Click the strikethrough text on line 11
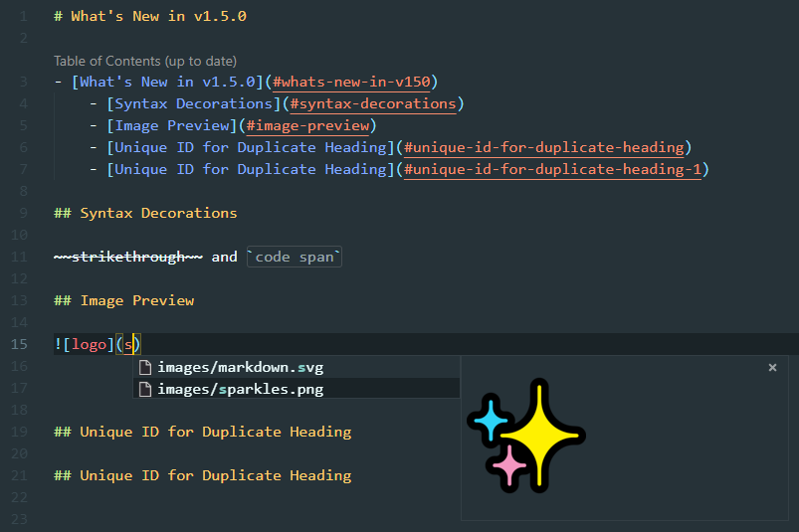The width and height of the screenshot is (799, 532). point(128,257)
